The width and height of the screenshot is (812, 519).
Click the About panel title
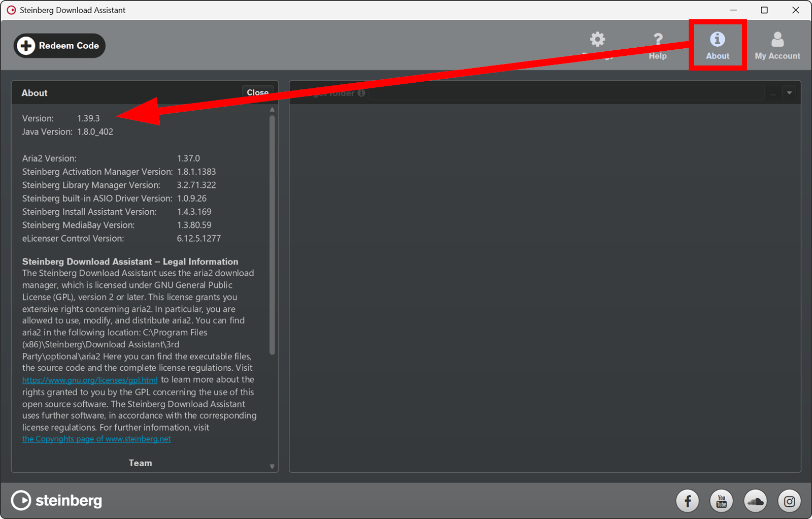point(35,93)
